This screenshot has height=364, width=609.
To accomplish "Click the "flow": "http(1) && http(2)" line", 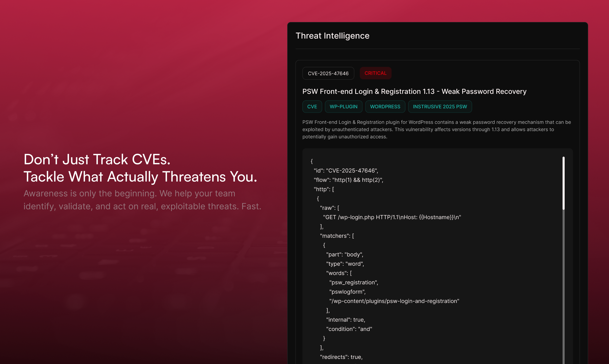I will tap(348, 180).
